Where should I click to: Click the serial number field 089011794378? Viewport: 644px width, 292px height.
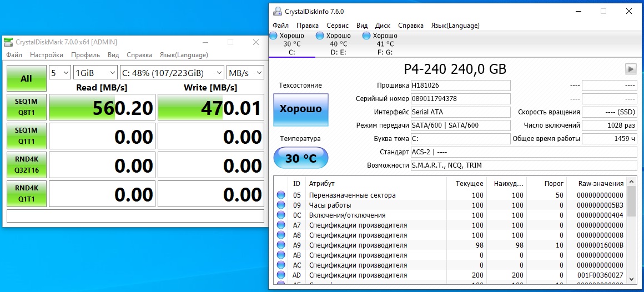[460, 99]
